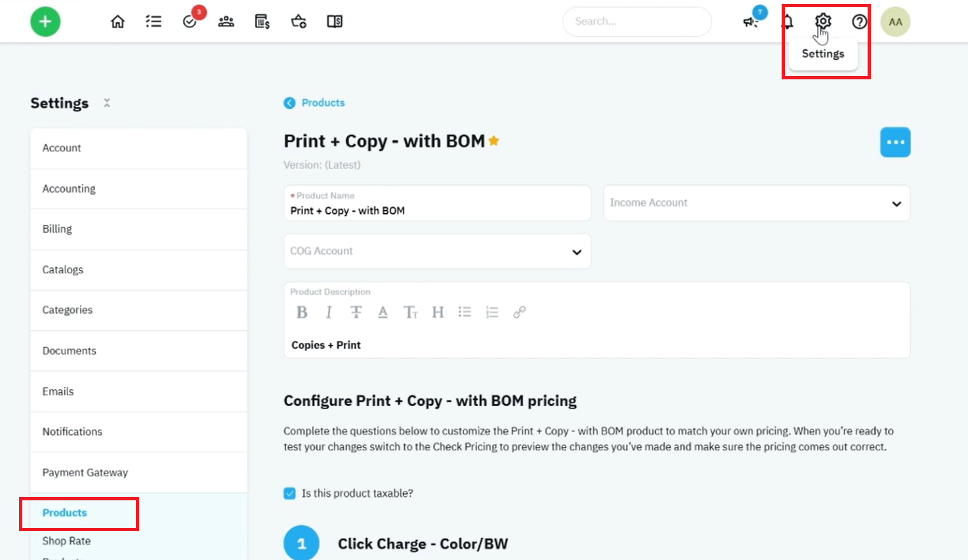Select Notifications in Settings menu
The image size is (968, 560).
(138, 432)
